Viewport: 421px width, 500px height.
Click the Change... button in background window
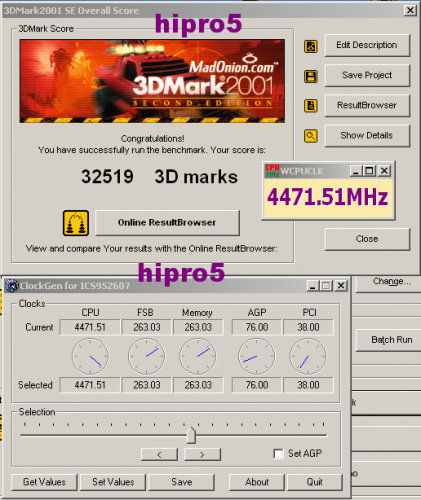pyautogui.click(x=388, y=283)
